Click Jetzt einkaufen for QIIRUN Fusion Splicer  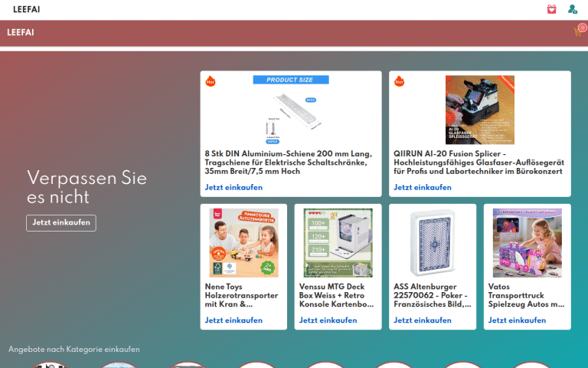(423, 187)
